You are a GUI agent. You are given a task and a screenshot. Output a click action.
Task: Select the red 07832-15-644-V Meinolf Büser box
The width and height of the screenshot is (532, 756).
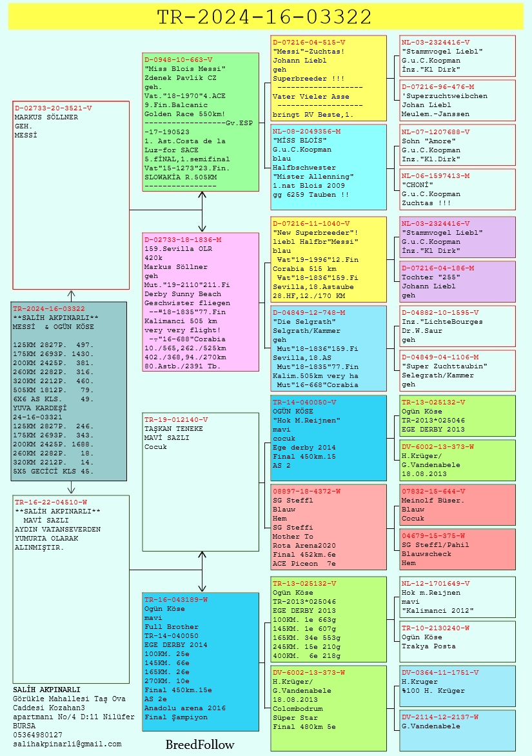coord(458,505)
